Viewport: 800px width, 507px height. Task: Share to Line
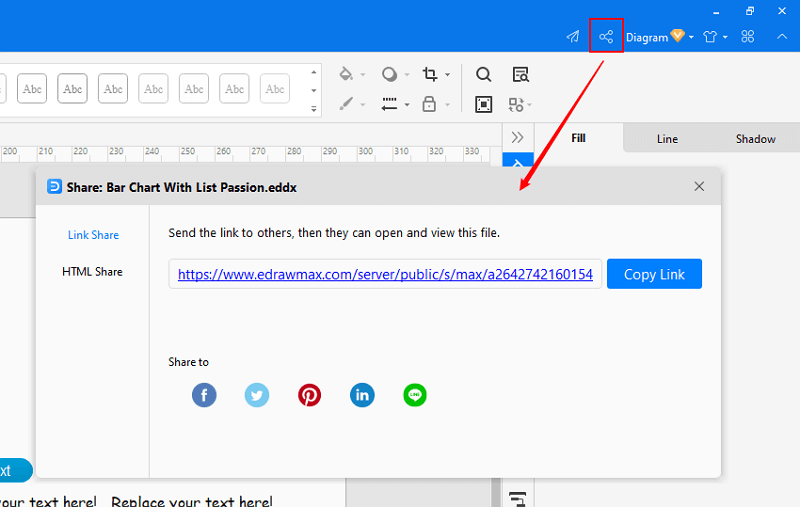pos(415,395)
